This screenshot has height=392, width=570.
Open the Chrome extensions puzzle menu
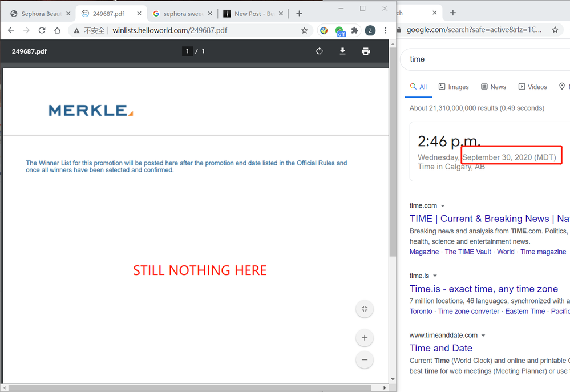355,30
